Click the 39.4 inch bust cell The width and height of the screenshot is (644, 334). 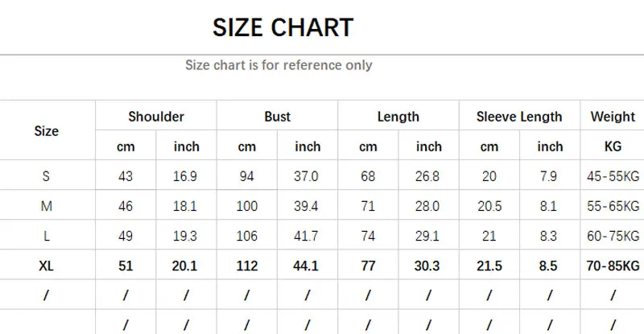[x=308, y=206]
